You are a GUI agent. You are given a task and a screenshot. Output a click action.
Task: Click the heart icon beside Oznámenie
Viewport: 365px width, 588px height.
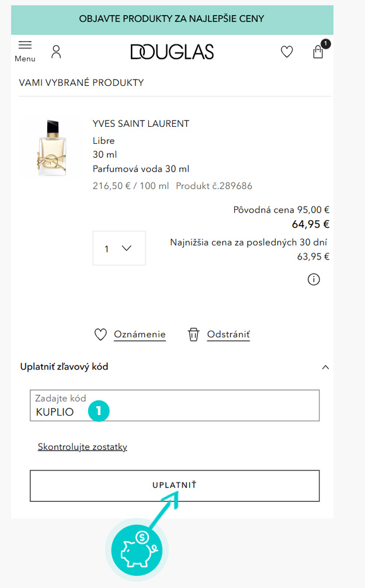(100, 334)
